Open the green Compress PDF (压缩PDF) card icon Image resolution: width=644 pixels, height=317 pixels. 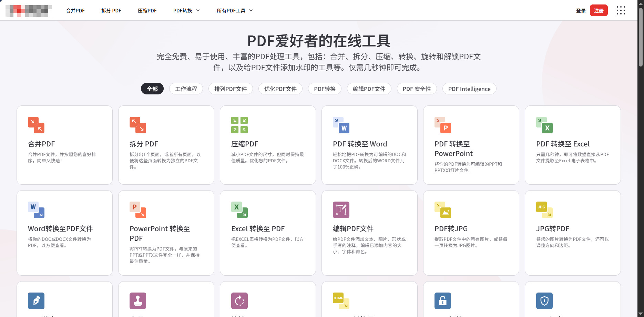click(239, 125)
